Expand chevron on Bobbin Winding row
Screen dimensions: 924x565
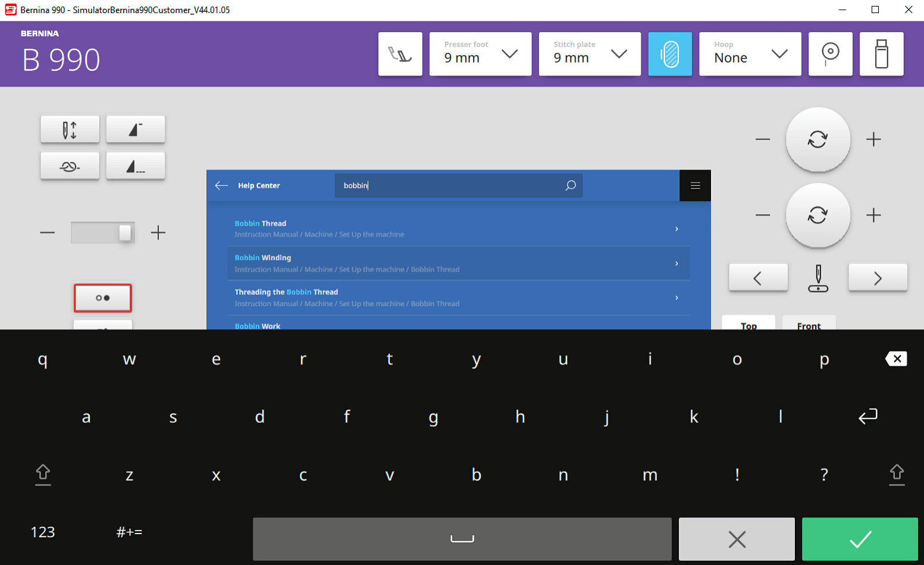click(x=676, y=263)
